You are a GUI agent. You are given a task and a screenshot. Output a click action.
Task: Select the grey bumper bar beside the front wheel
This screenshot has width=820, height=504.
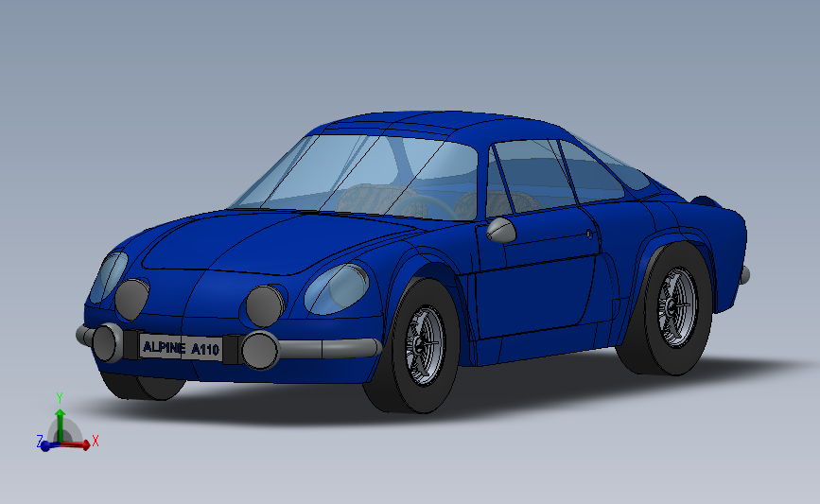click(x=331, y=348)
